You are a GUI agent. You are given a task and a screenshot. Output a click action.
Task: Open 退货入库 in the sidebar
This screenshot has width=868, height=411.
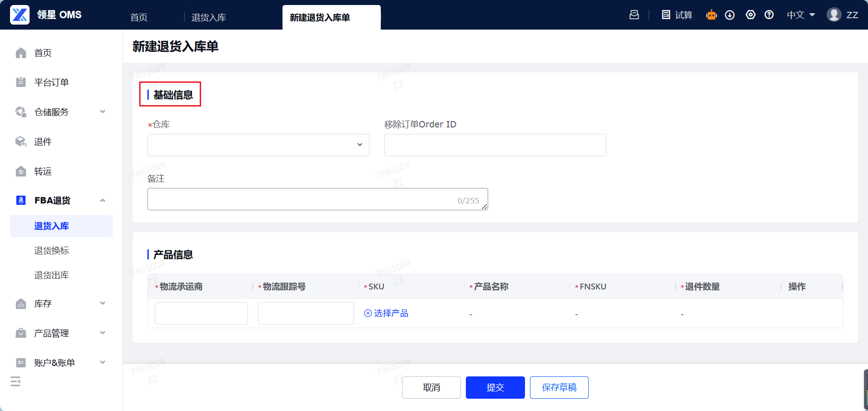tap(61, 226)
